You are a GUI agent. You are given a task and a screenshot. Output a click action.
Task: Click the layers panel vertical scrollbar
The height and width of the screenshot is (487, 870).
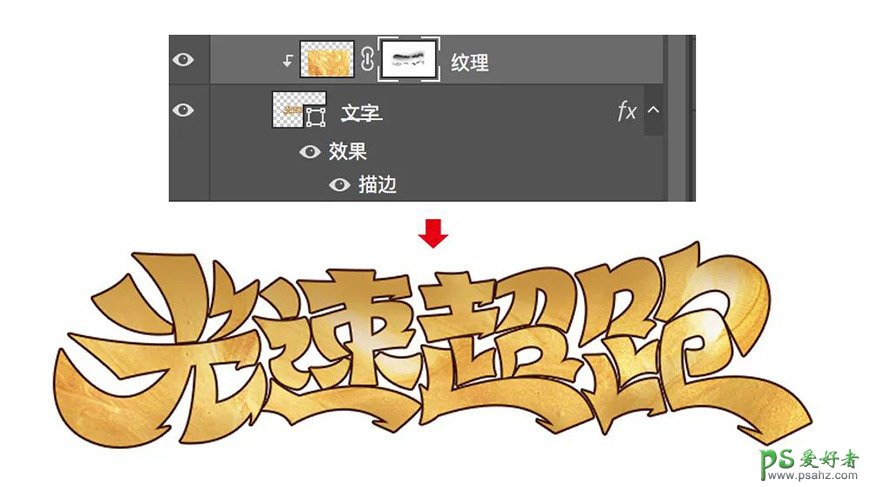point(676,118)
